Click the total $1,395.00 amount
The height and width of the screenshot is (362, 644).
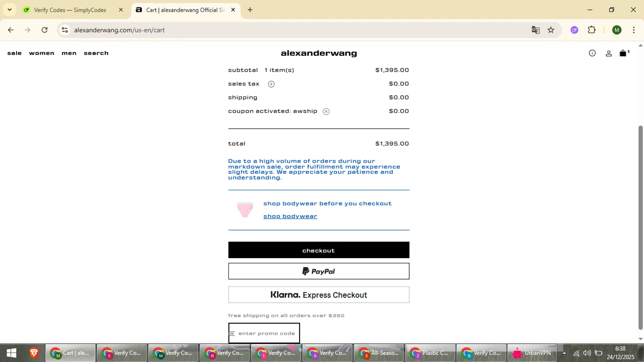pyautogui.click(x=392, y=144)
